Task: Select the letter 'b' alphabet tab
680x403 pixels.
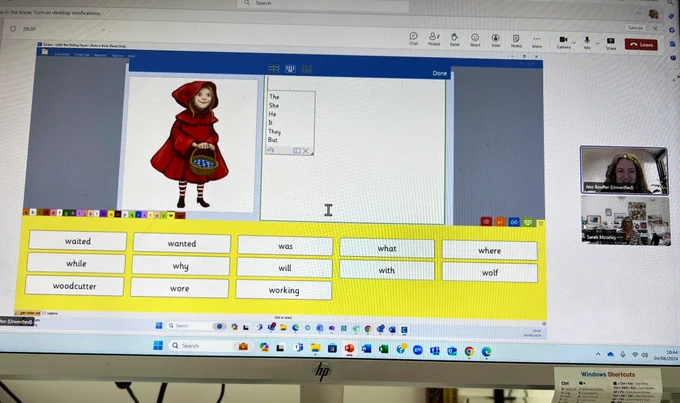Action: pyautogui.click(x=33, y=212)
